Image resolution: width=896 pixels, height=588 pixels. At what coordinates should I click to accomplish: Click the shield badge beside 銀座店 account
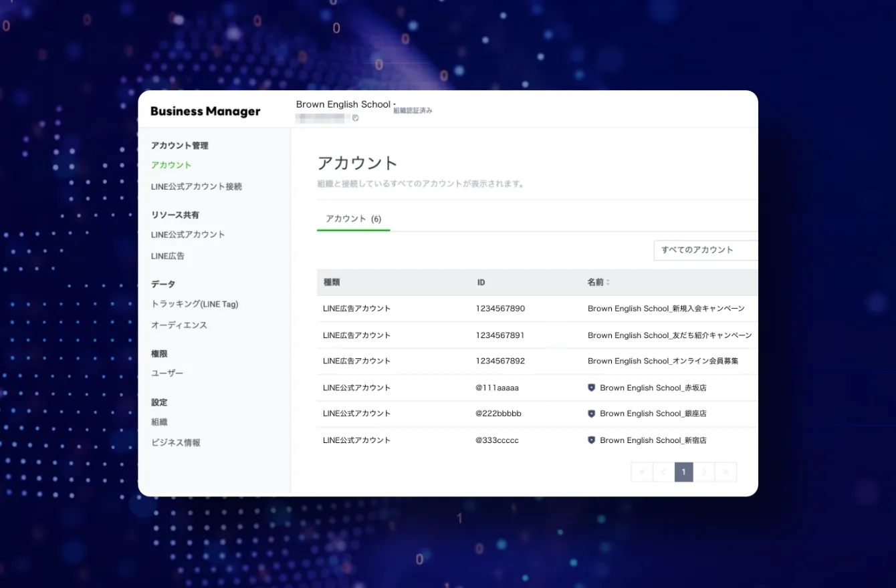591,414
